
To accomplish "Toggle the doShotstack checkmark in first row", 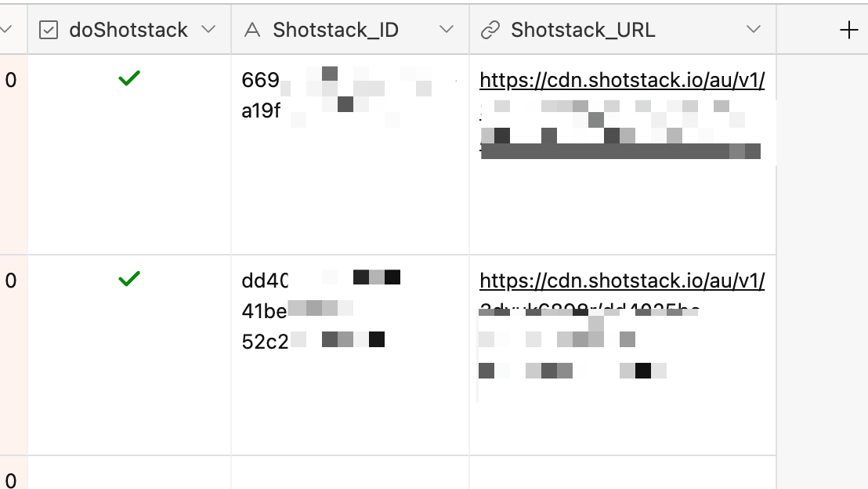I will pos(129,78).
